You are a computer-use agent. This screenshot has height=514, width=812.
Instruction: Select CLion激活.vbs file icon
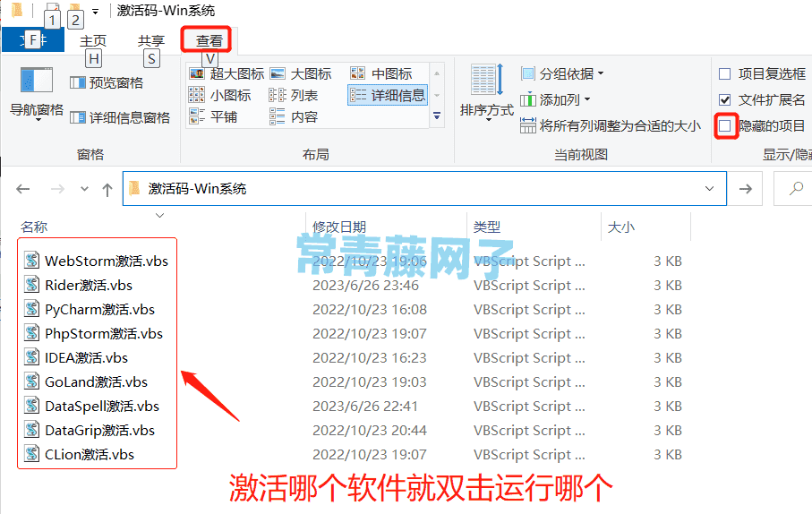click(x=31, y=454)
